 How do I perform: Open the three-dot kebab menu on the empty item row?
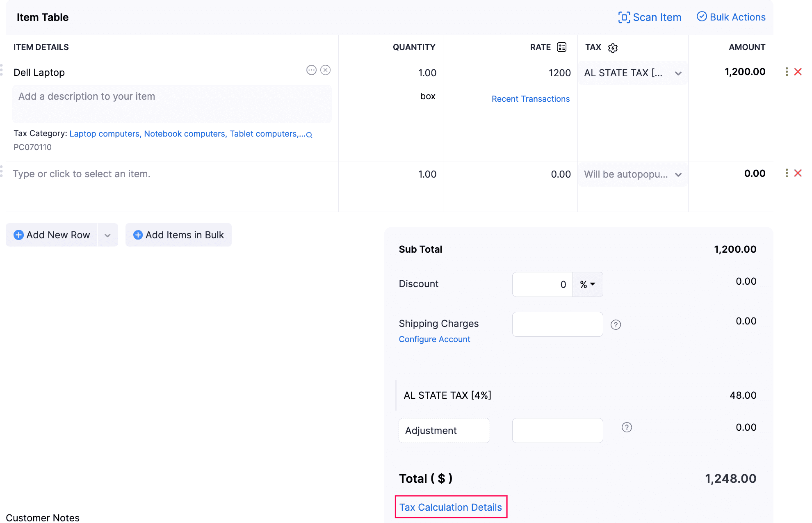point(787,173)
